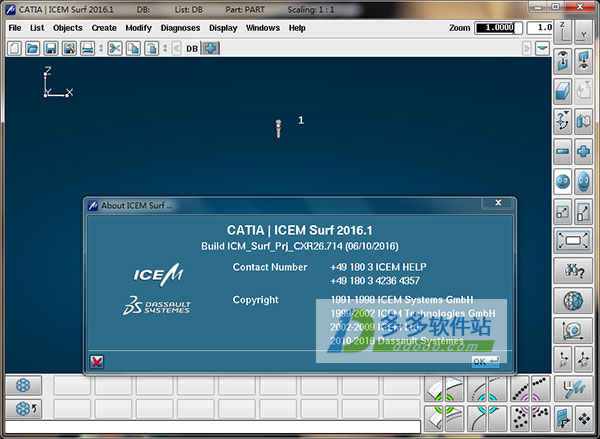This screenshot has width=600, height=439.
Task: Select the DB list tab
Action: (192, 49)
